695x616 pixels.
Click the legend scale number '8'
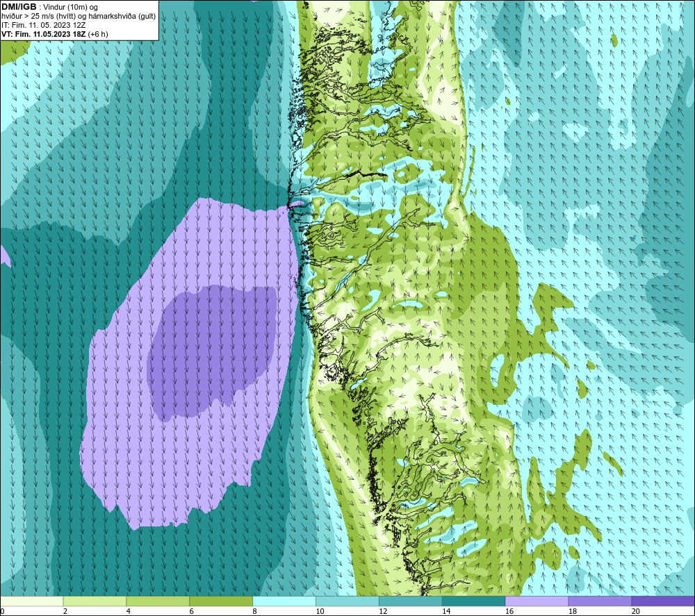pyautogui.click(x=254, y=612)
